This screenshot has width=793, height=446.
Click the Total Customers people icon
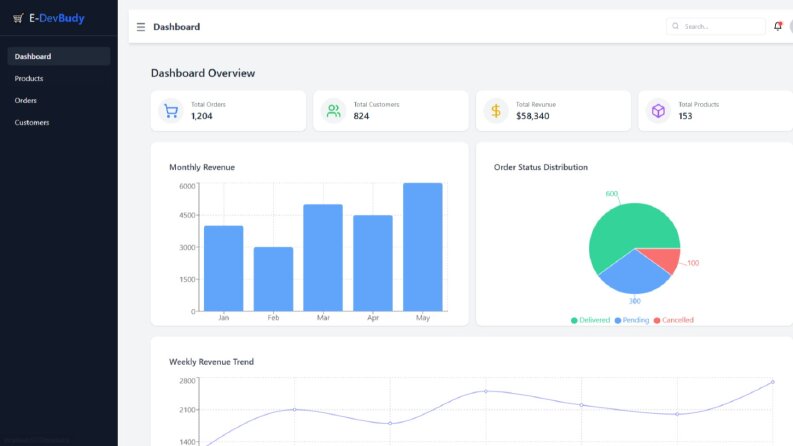click(x=333, y=111)
